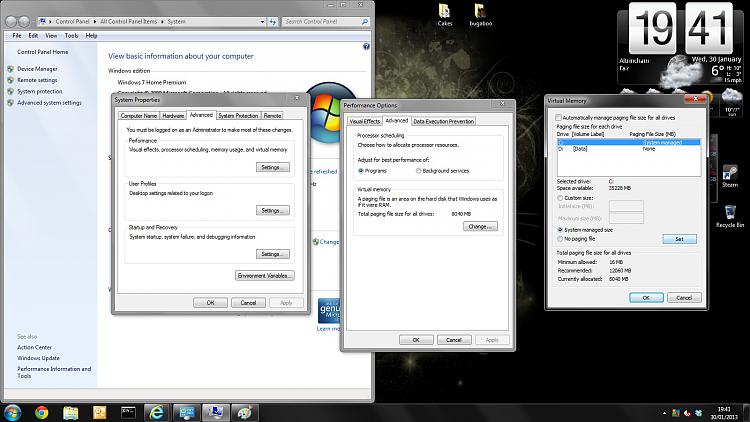Click the refresh button beside the address bar

click(273, 22)
